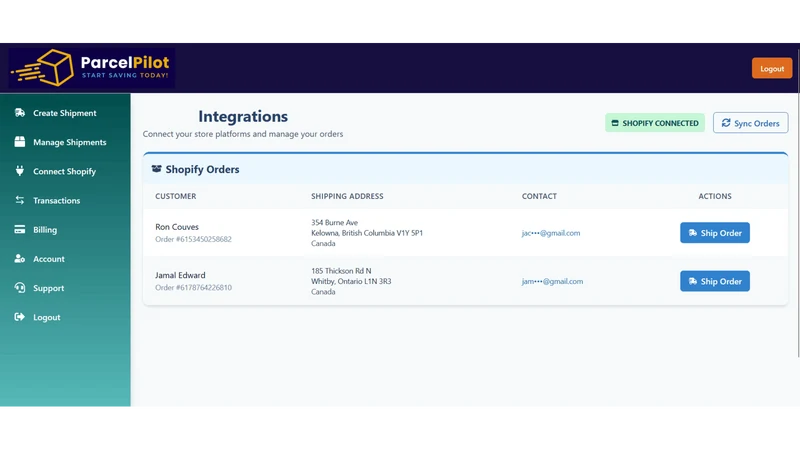
Task: Click the Support headset icon
Action: 20,288
